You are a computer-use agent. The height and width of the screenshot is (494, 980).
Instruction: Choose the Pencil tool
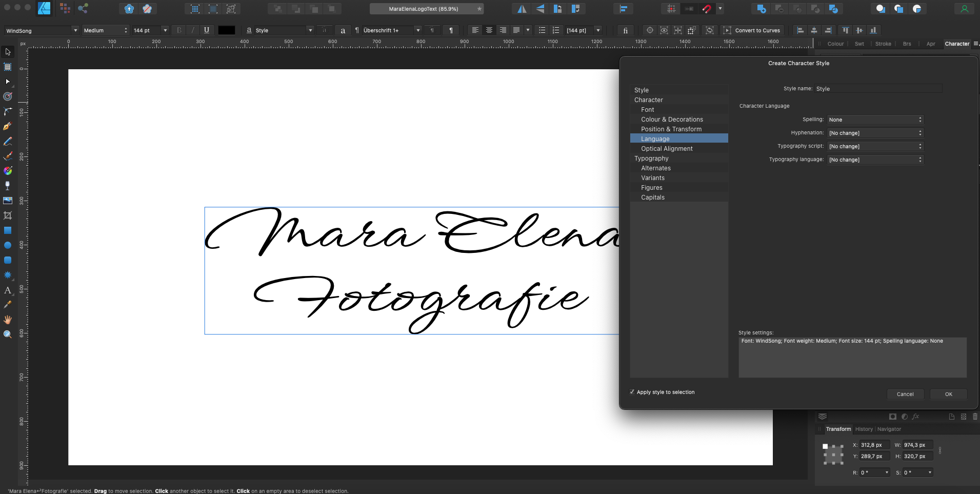8,141
